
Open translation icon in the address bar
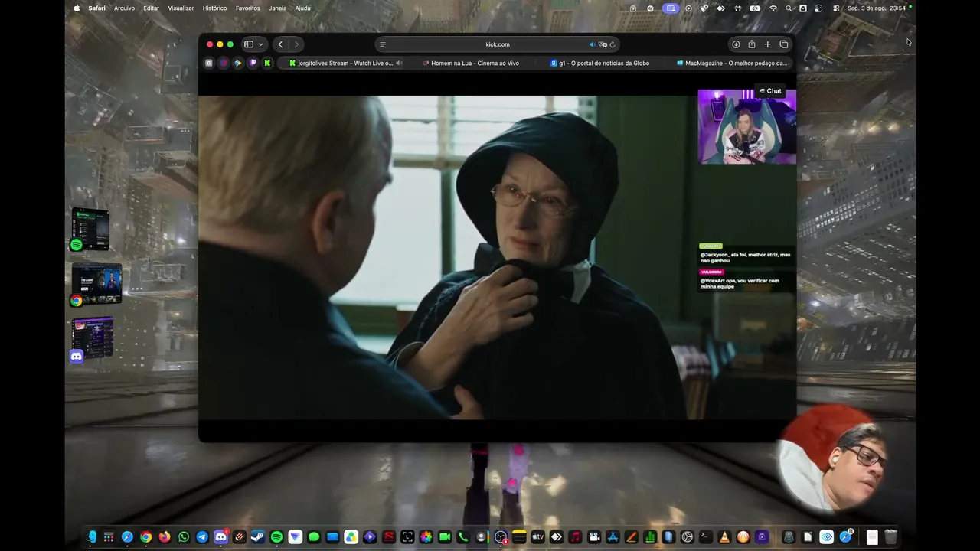tap(603, 44)
